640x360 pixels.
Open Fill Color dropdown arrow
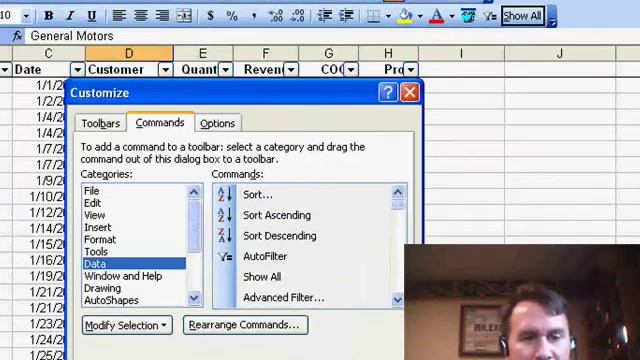pos(420,16)
